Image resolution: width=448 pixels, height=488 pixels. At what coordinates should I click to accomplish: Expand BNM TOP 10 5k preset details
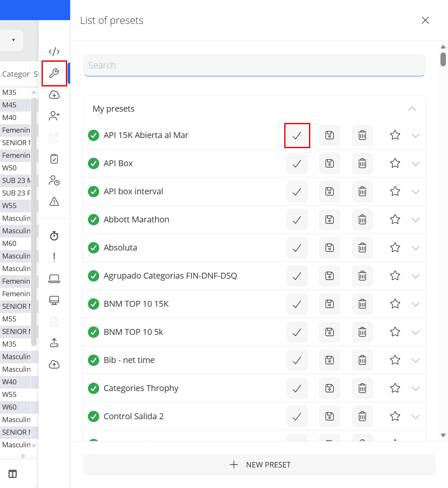click(416, 332)
